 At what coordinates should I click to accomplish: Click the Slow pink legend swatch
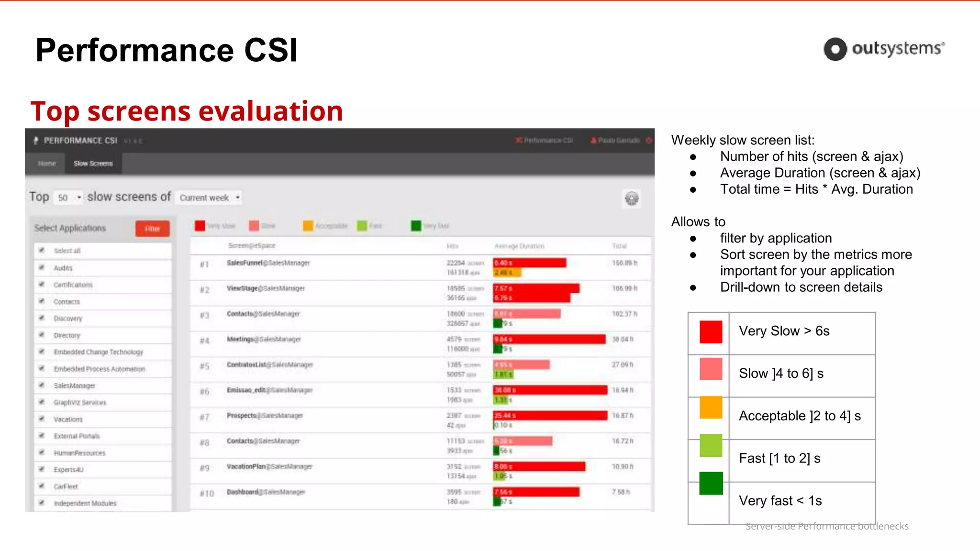(254, 225)
